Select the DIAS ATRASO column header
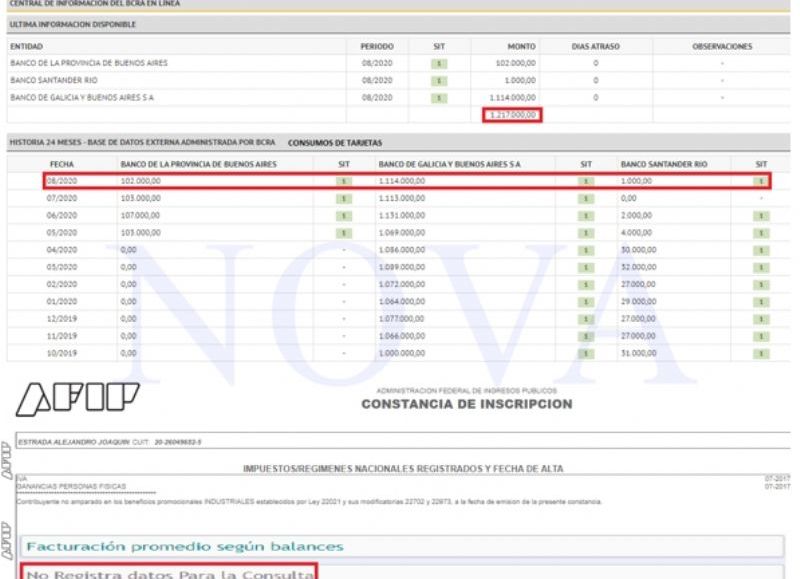The height and width of the screenshot is (579, 800). pos(595,46)
